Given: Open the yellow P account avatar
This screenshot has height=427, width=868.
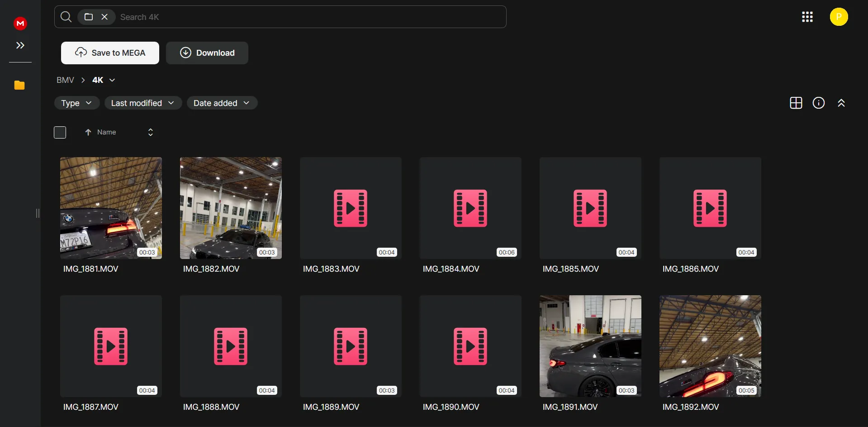Looking at the screenshot, I should 839,17.
